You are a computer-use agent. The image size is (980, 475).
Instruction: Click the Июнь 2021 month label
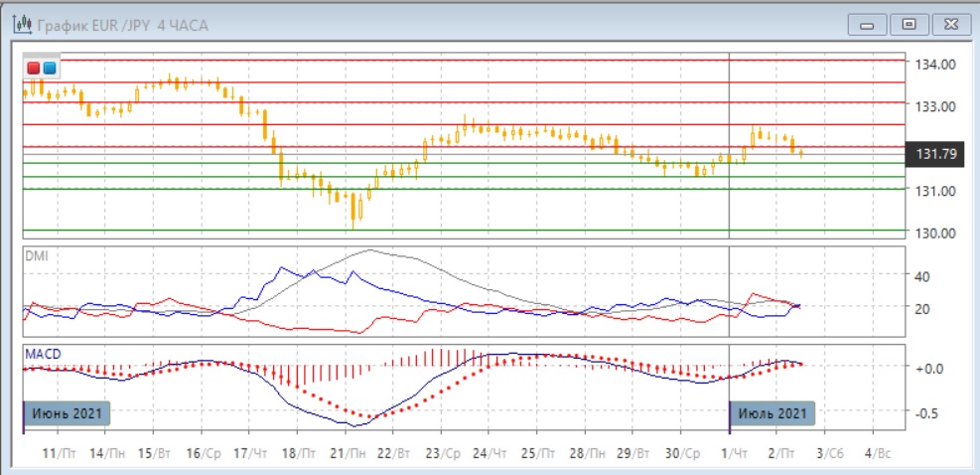(67, 411)
